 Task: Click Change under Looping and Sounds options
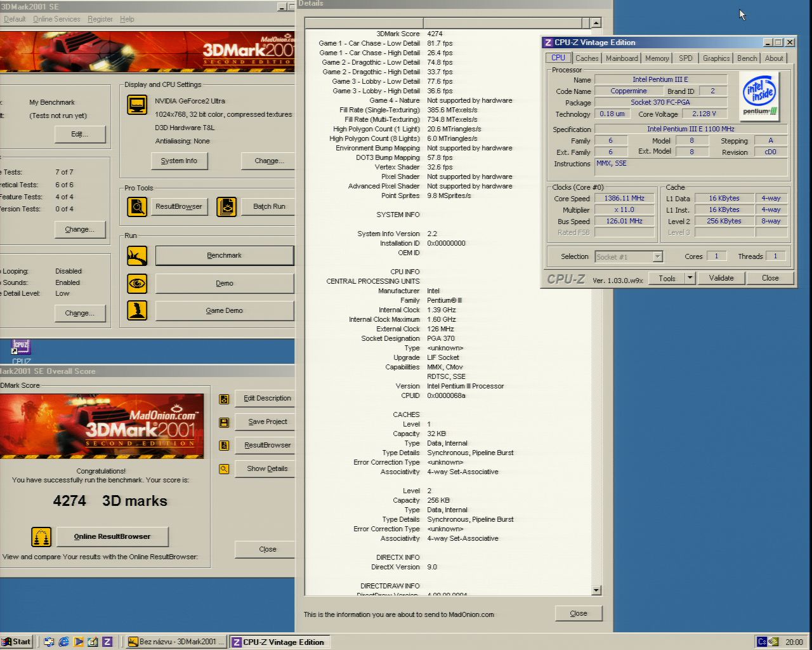pos(79,314)
